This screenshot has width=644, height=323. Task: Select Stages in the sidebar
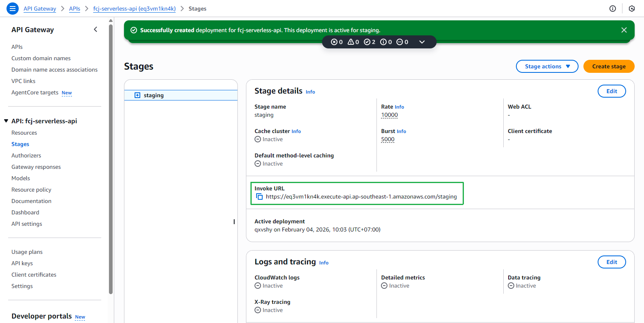(20, 144)
